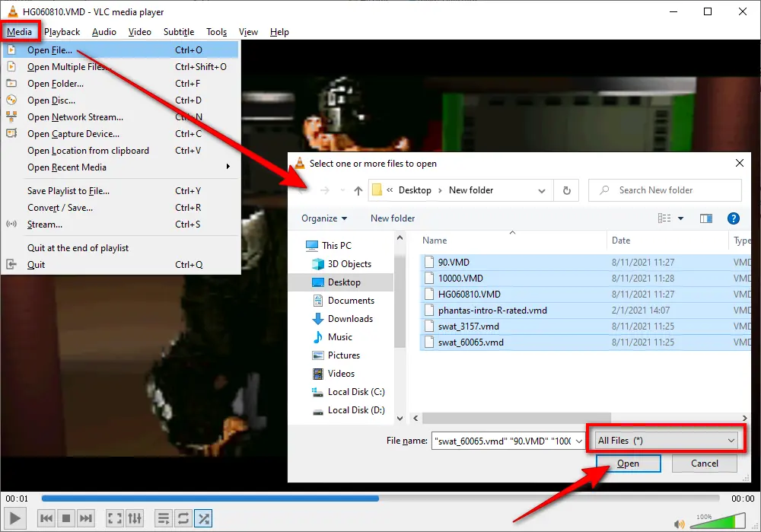Adjust the VLC volume slider
This screenshot has width=761, height=532.
(716, 521)
